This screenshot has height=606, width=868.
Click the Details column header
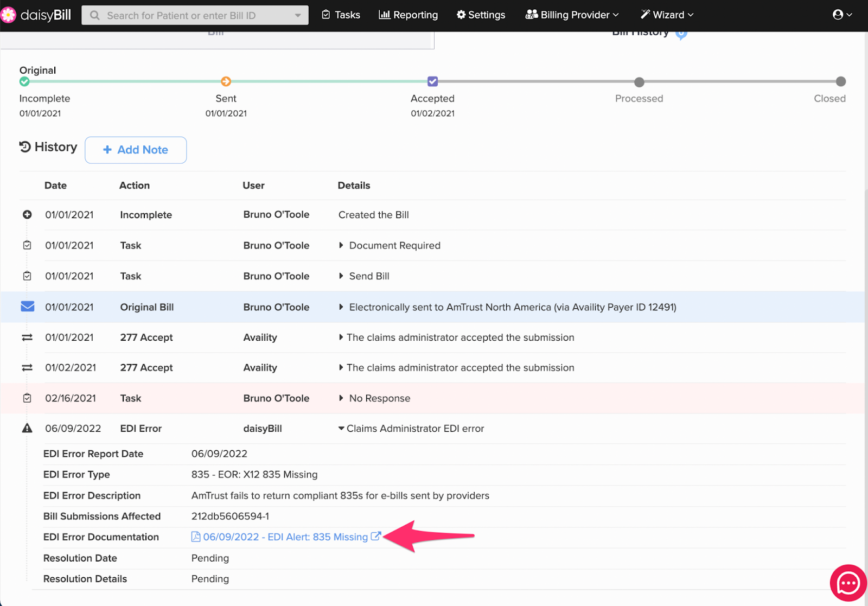[x=354, y=186]
